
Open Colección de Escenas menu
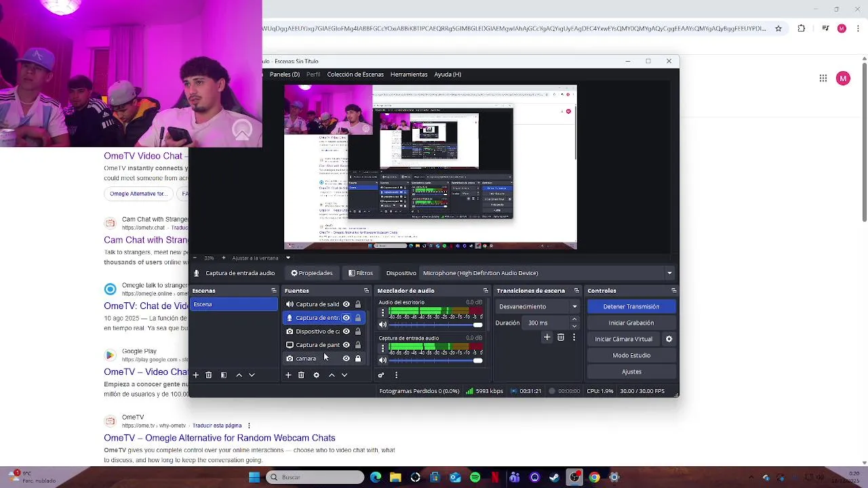pos(355,75)
